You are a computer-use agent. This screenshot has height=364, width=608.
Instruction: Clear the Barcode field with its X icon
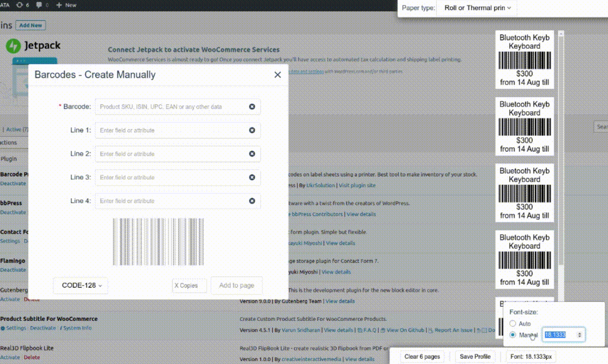(252, 107)
